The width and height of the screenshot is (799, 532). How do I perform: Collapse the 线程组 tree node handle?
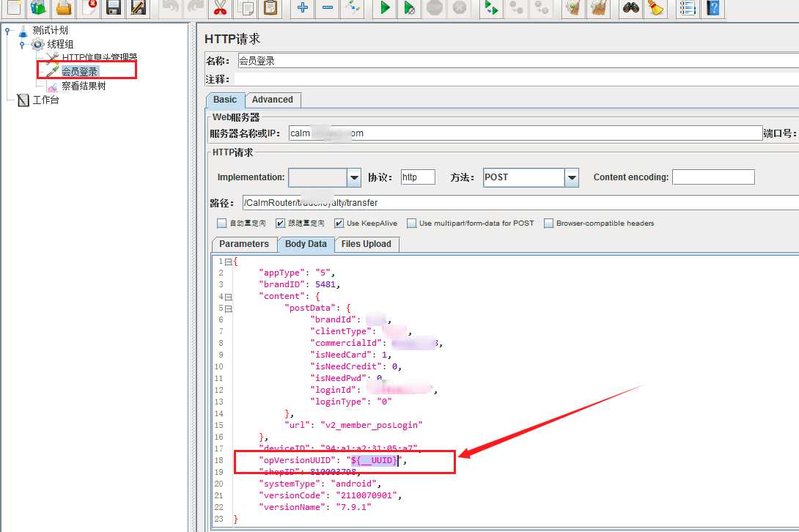(22, 45)
